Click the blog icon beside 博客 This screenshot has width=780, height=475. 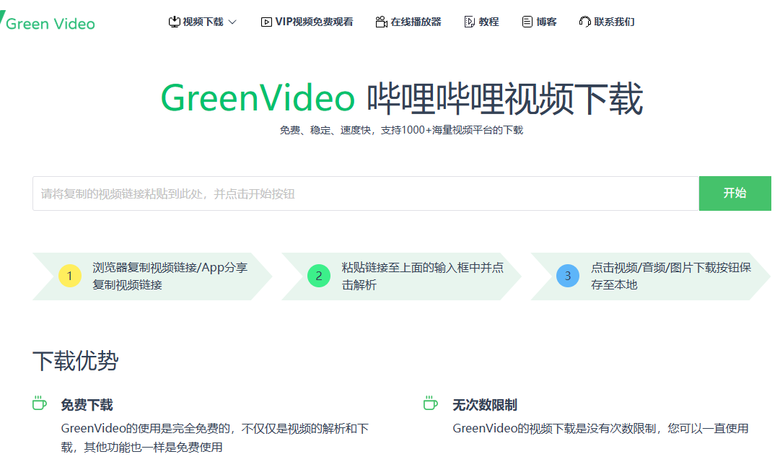click(527, 22)
